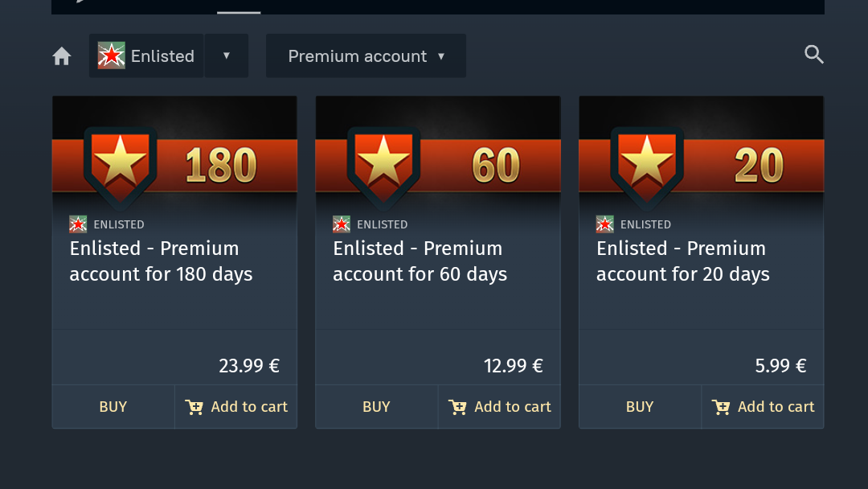The height and width of the screenshot is (489, 868).
Task: Click the Enlisted game logo in filter
Action: coord(112,55)
